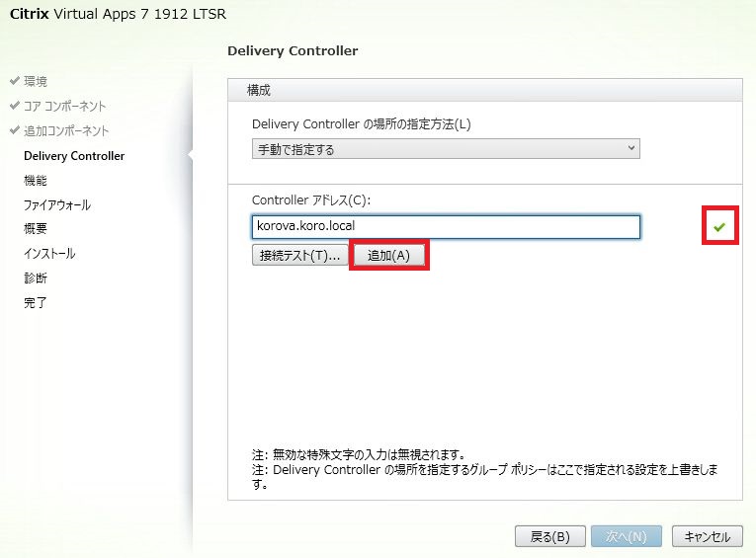Click the 完了 step in sidebar

point(36,302)
